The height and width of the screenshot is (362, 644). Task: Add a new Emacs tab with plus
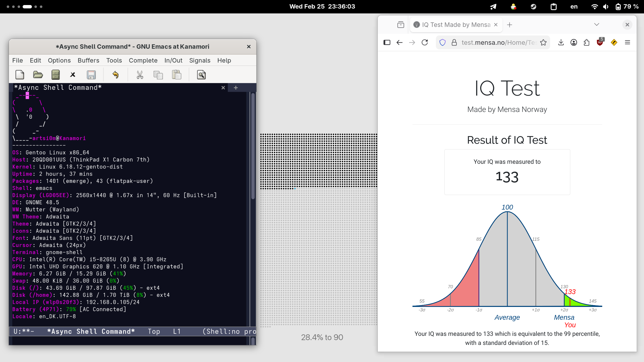(236, 88)
